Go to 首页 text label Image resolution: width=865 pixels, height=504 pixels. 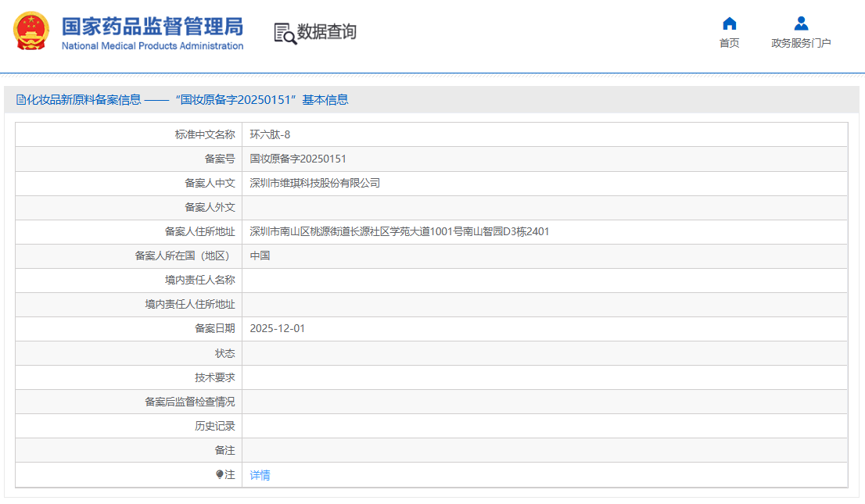729,43
